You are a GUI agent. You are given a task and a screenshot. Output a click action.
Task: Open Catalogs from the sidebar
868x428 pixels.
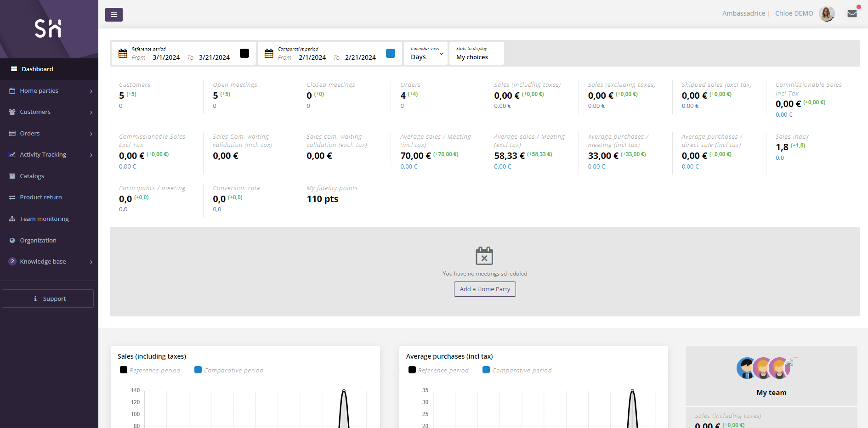[x=32, y=176]
